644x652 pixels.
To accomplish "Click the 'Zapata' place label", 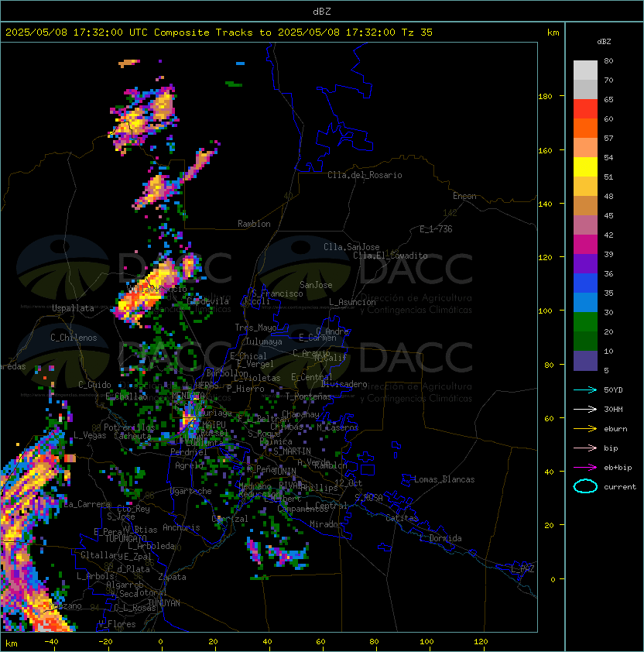I will [172, 577].
